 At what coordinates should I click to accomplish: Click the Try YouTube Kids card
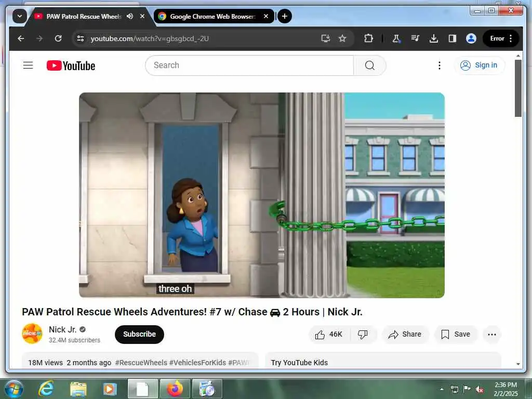click(383, 361)
